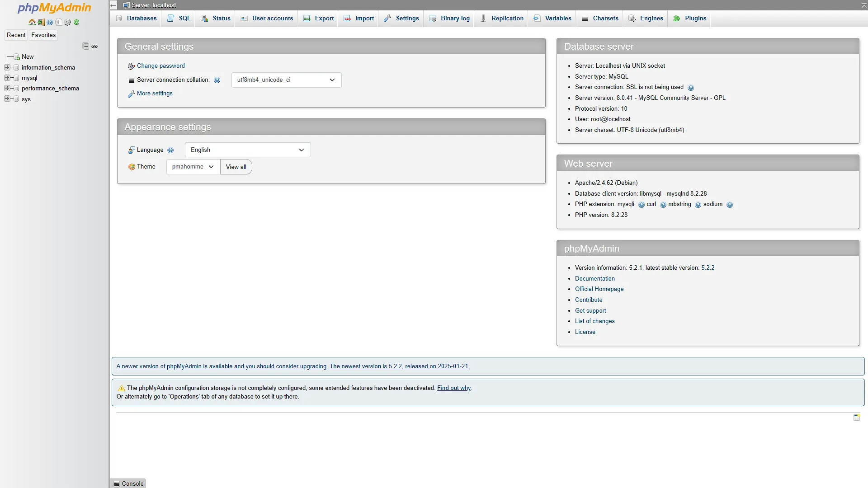Click the collapse arrow left of Server localhost
Image resolution: width=868 pixels, height=488 pixels.
click(x=113, y=5)
